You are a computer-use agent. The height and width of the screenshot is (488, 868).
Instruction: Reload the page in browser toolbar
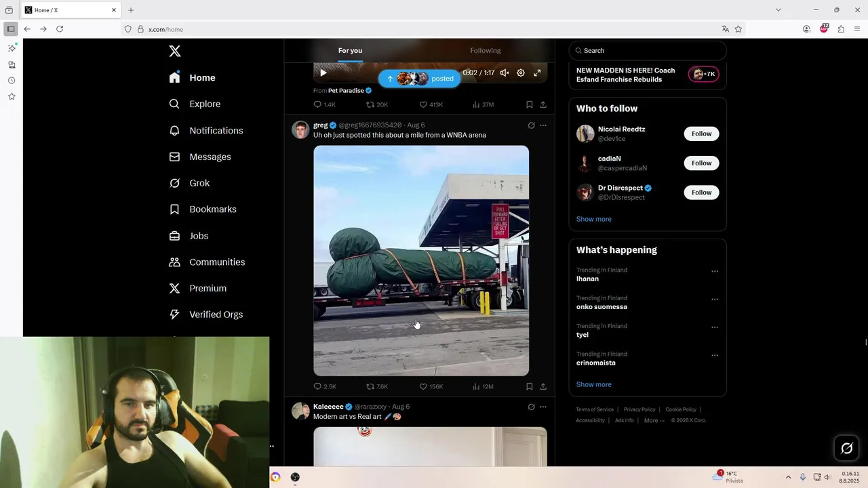(x=60, y=29)
